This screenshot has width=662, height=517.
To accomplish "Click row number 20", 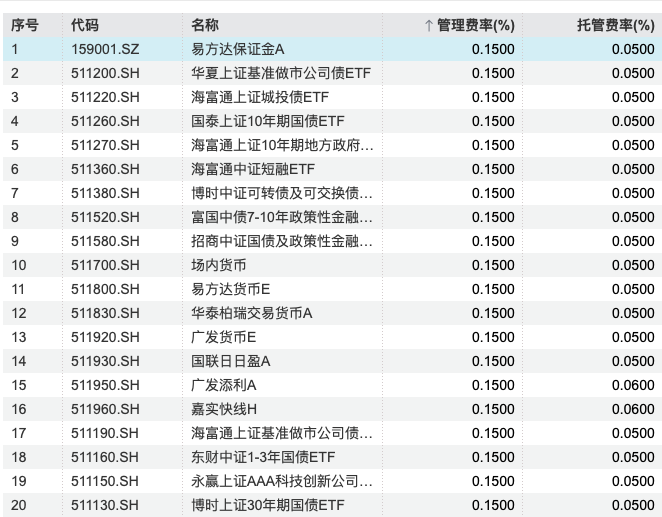I will (19, 506).
